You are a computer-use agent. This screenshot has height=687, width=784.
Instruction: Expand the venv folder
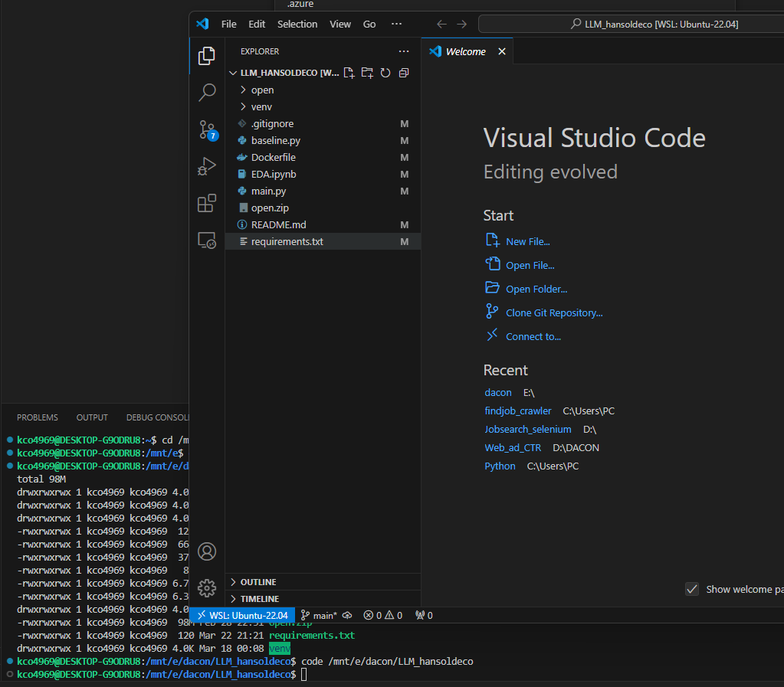[323, 107]
